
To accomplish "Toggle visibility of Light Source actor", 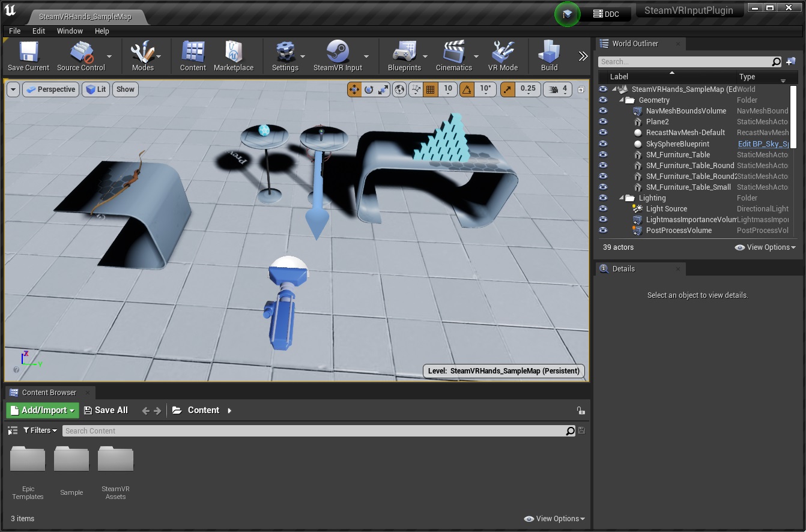I will [603, 209].
